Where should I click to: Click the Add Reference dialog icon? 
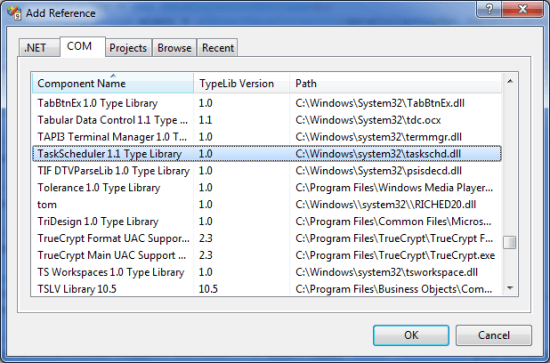click(14, 13)
